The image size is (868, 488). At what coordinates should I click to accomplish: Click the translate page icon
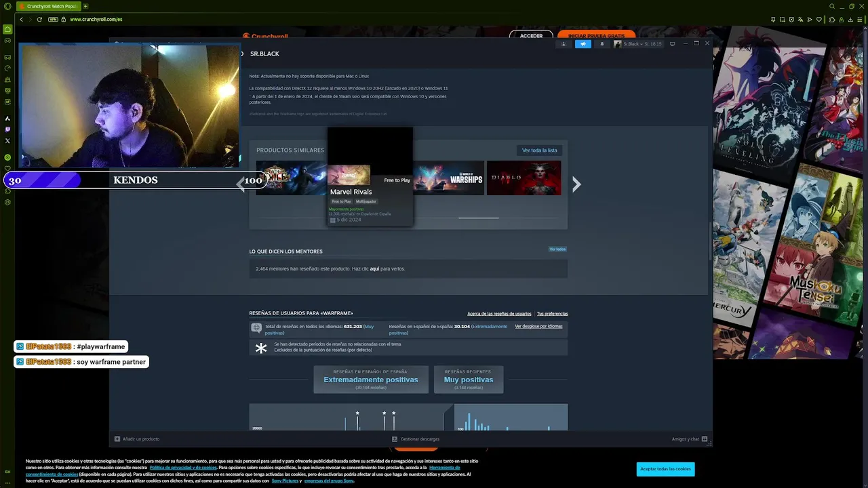(800, 20)
